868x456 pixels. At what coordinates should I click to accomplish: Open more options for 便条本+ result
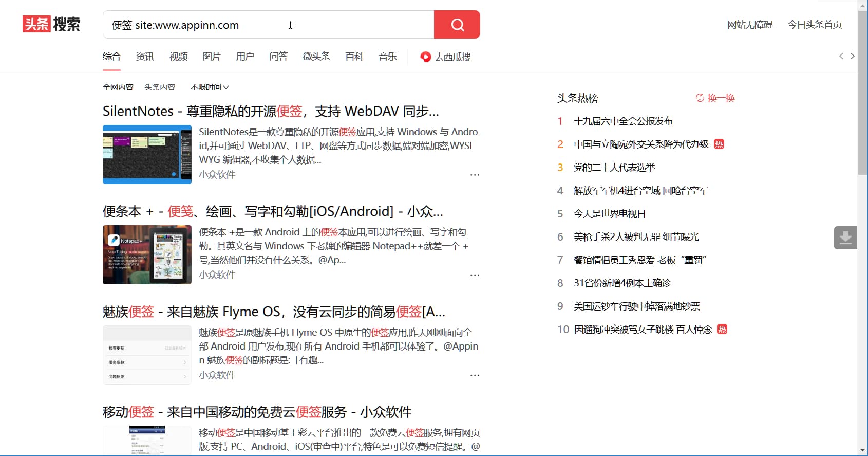[475, 275]
